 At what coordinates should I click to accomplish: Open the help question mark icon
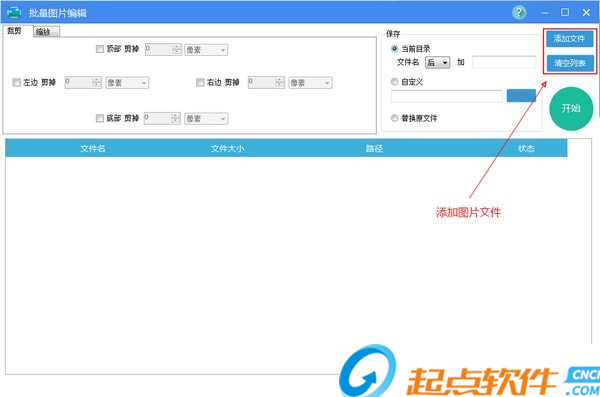click(519, 13)
